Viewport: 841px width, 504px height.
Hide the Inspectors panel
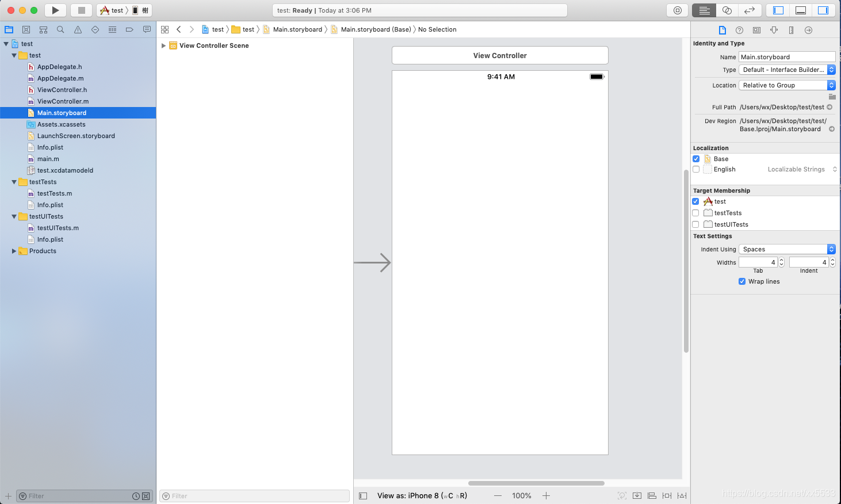coord(823,10)
